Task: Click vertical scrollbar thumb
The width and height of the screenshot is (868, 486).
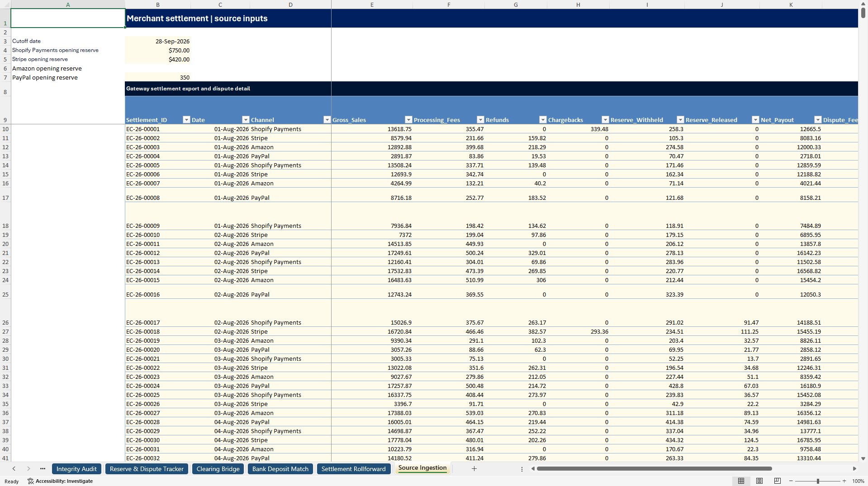Action: pyautogui.click(x=863, y=13)
